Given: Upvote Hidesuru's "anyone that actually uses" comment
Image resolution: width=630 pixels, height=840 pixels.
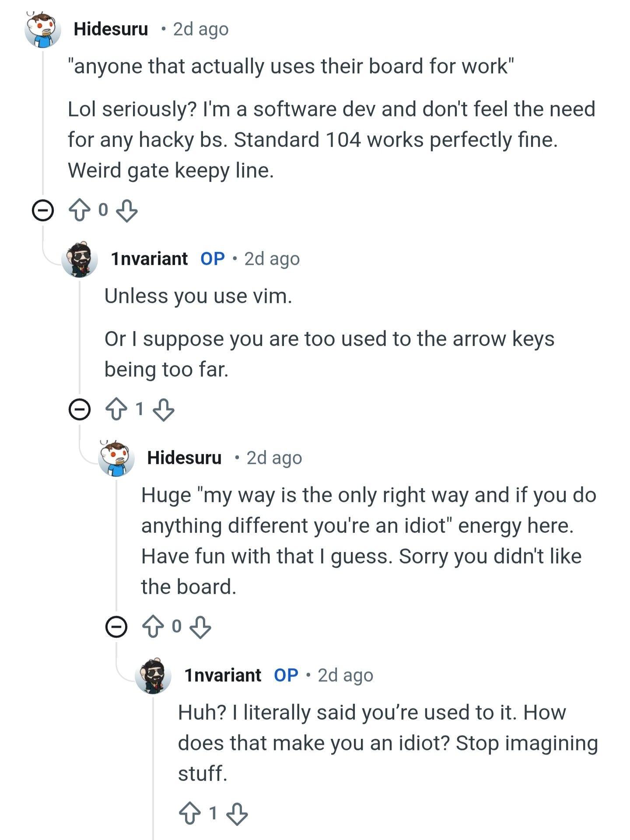Looking at the screenshot, I should (x=79, y=210).
